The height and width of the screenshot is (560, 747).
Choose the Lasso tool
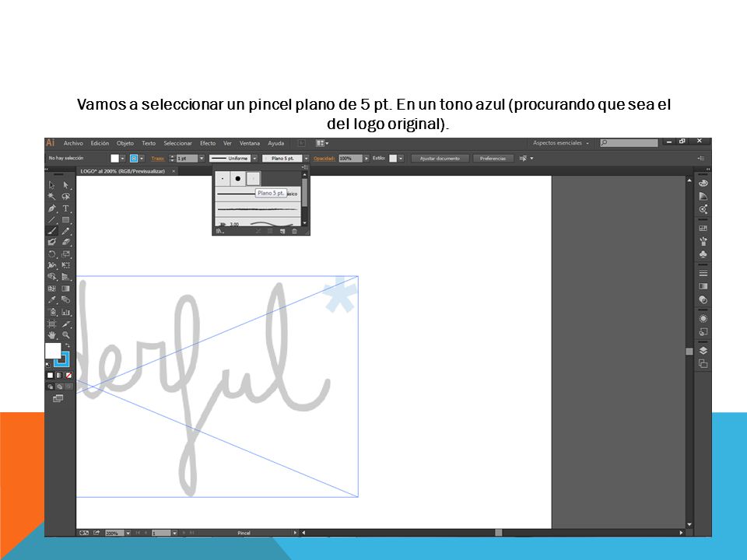coord(65,196)
